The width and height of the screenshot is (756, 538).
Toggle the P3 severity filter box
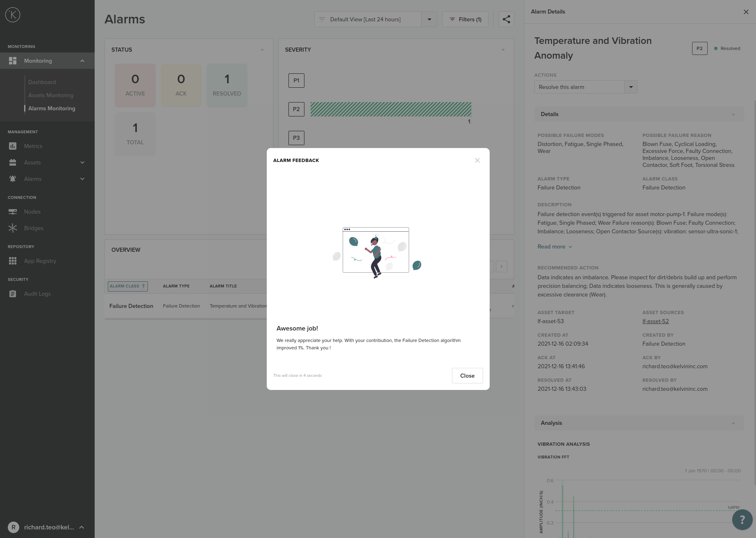(x=296, y=138)
